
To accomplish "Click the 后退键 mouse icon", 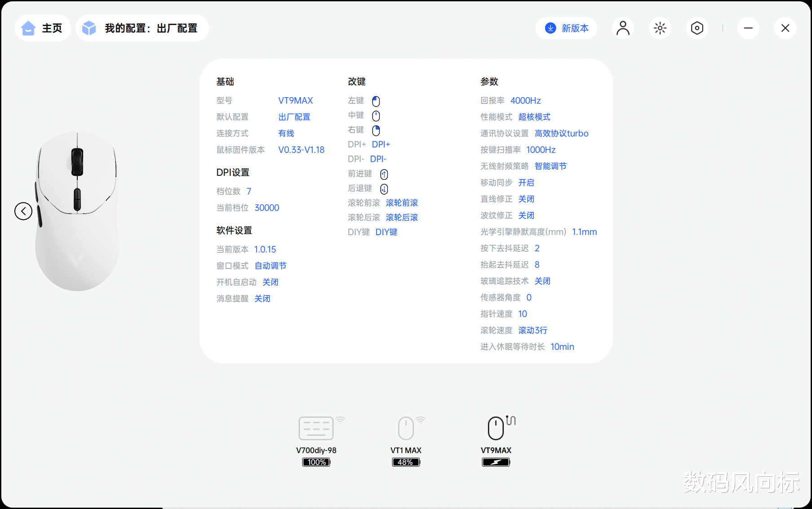I will pyautogui.click(x=384, y=189).
